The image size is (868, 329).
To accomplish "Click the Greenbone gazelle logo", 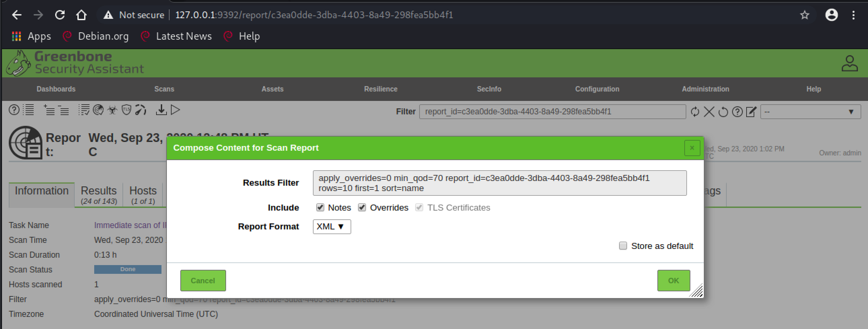I will click(19, 63).
